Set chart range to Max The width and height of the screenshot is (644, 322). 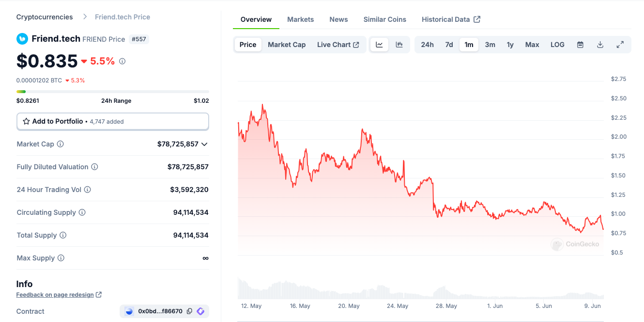(x=532, y=45)
